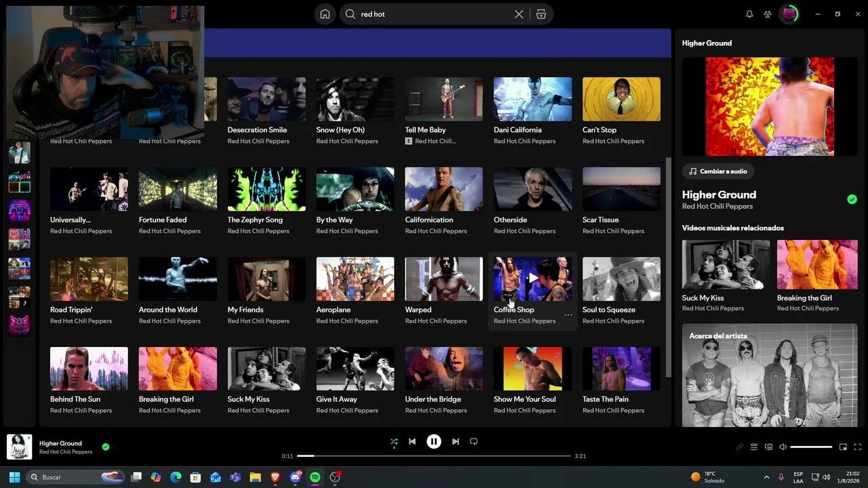This screenshot has width=868, height=488.
Task: Click the 'Road Trippin'' title text
Action: (x=71, y=310)
